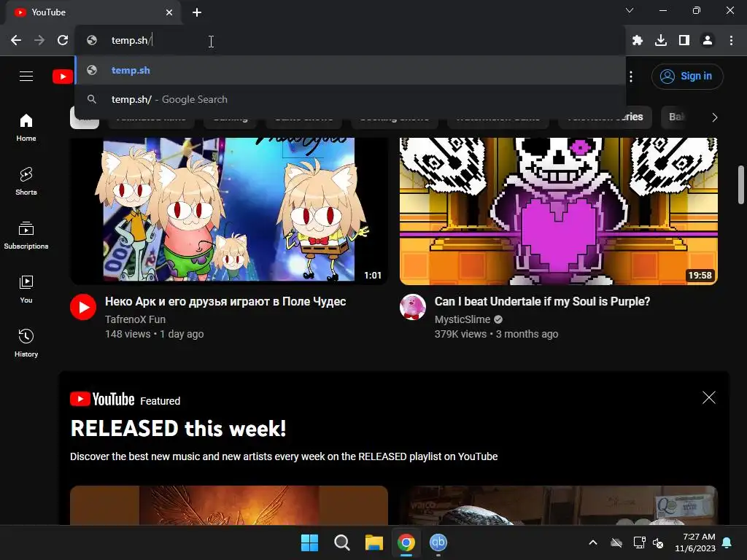Open the You section in sidebar
Screen dimensions: 747x560
(26, 289)
